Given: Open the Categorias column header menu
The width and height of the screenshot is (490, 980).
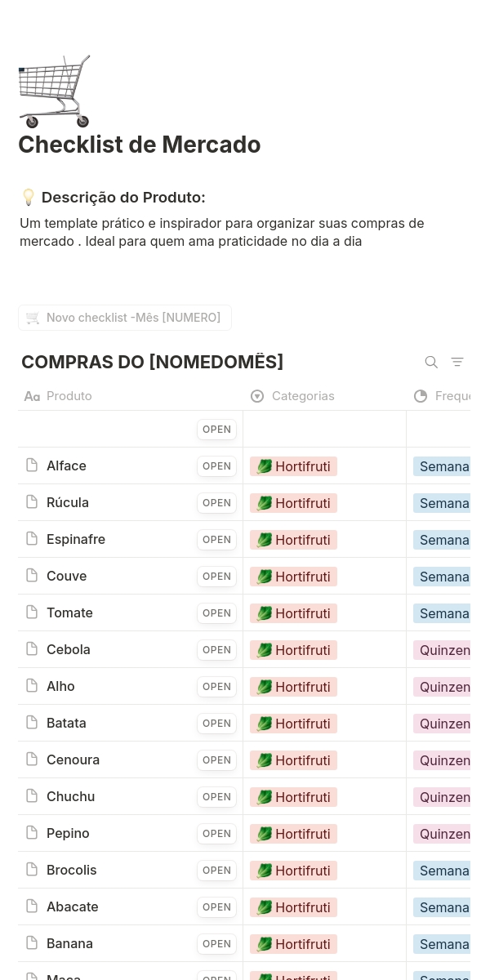Looking at the screenshot, I should (x=303, y=396).
